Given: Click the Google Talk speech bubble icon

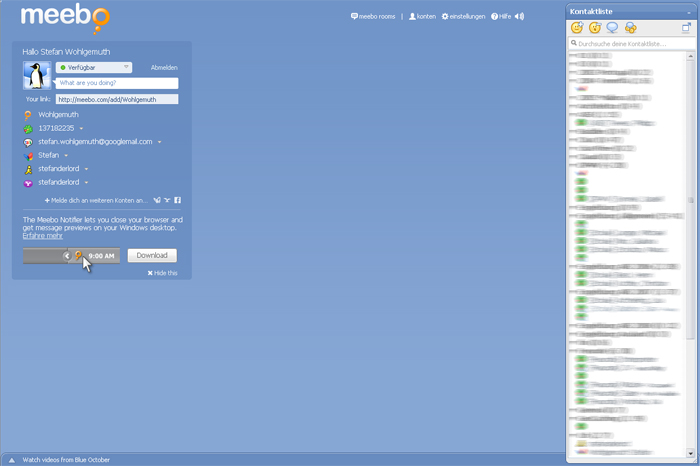Looking at the screenshot, I should (x=28, y=142).
